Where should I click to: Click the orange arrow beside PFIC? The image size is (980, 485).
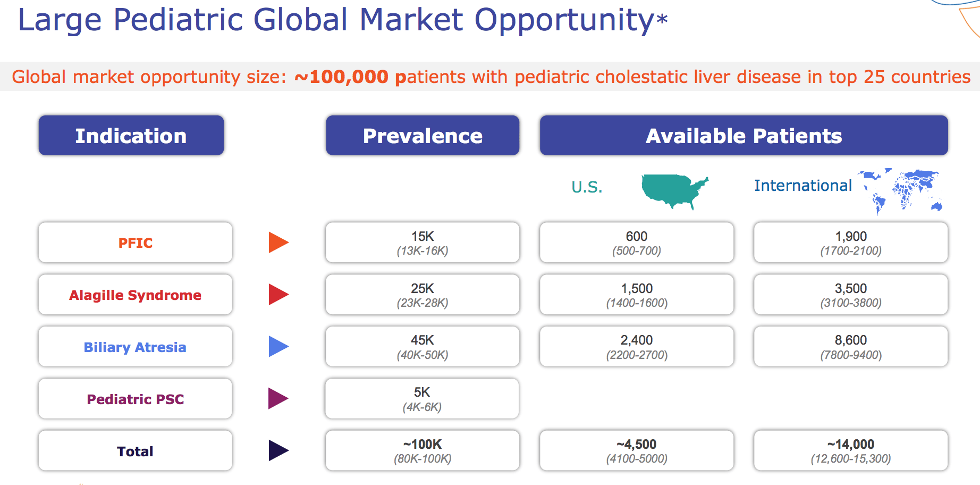277,242
